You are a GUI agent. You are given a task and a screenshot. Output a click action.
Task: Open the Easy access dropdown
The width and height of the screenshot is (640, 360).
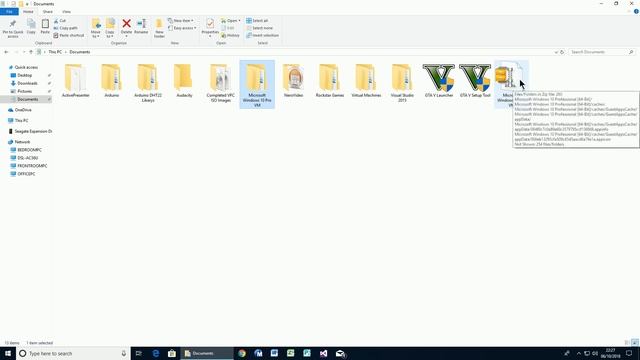pos(182,28)
